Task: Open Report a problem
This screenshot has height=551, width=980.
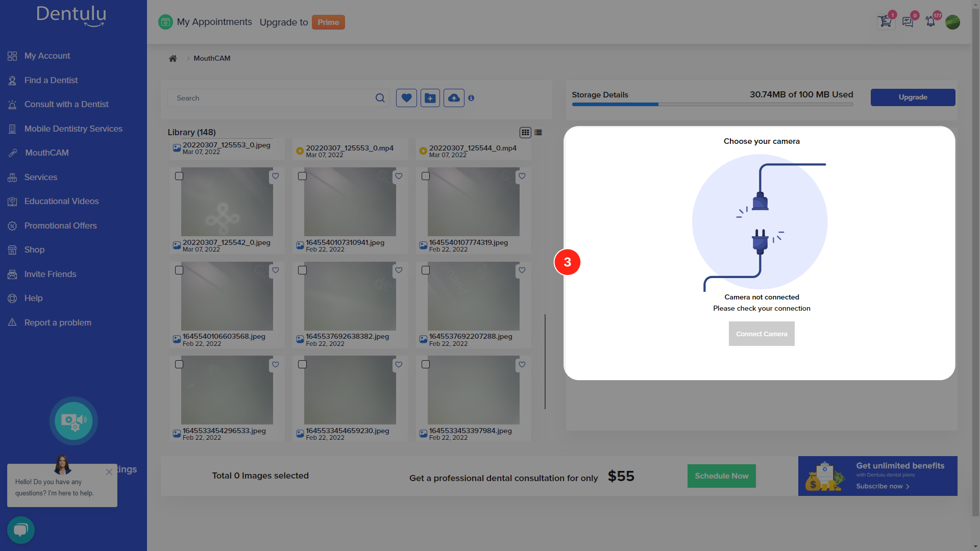Action: coord(58,322)
